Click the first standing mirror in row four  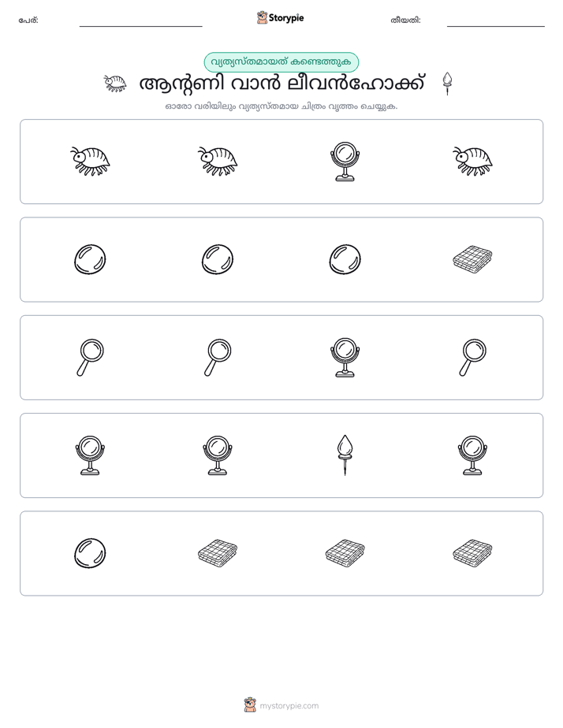90,455
